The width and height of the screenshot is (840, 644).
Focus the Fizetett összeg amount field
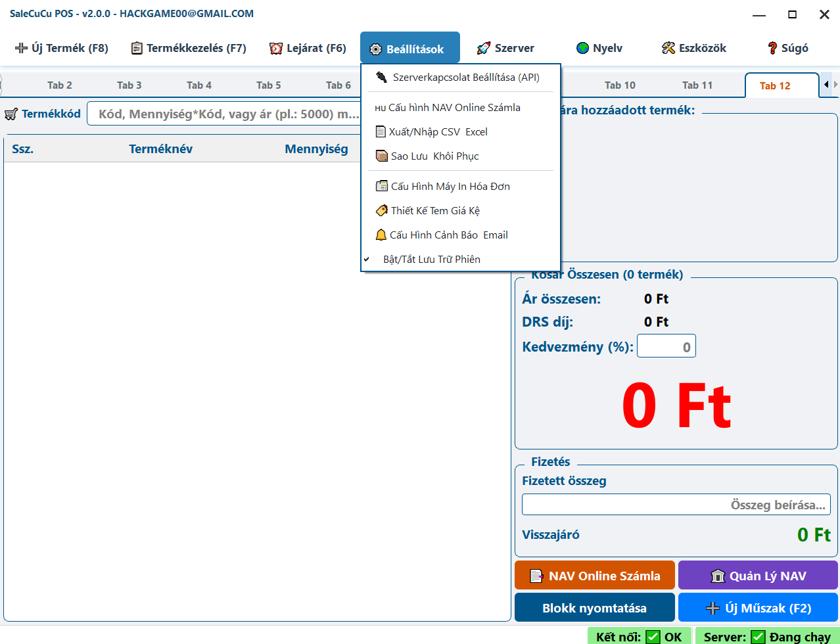point(676,505)
